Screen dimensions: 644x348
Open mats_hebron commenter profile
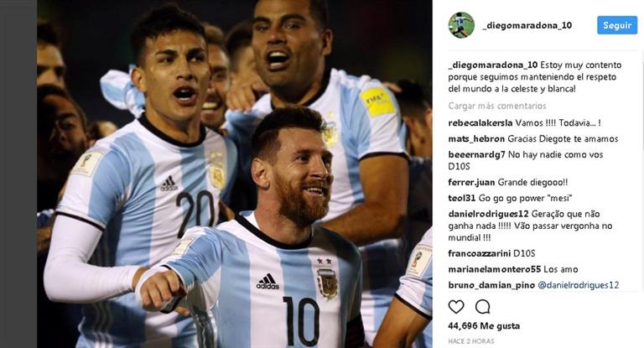click(x=476, y=139)
